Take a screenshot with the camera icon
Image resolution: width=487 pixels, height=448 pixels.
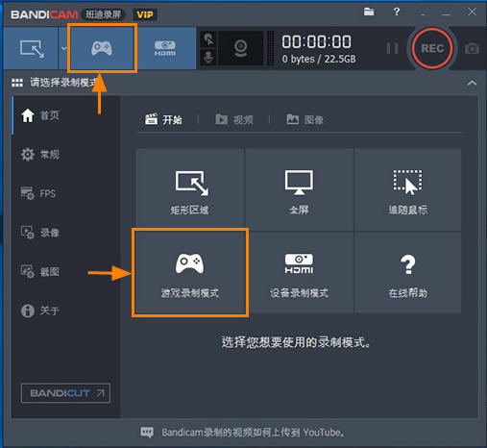pos(472,48)
